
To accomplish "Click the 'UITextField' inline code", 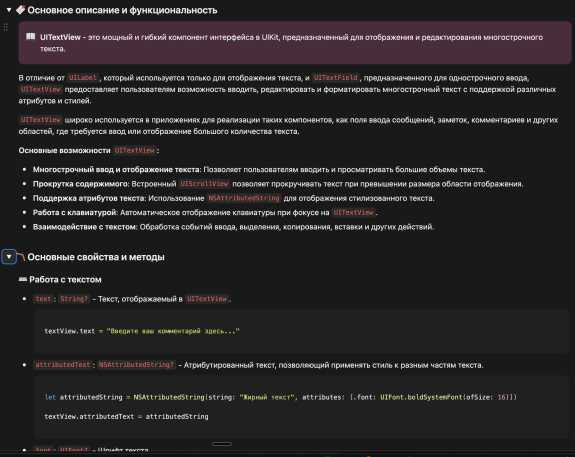I will pyautogui.click(x=336, y=78).
